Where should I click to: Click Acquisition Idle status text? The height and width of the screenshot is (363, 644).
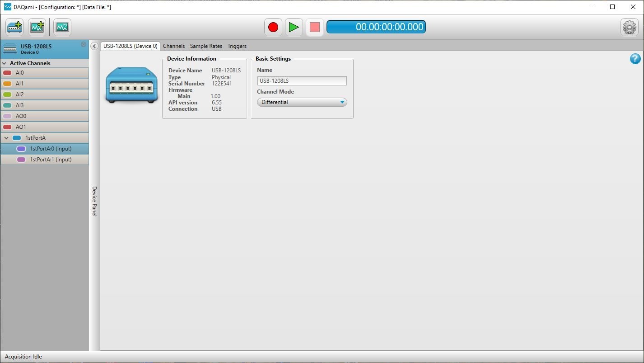[23, 357]
